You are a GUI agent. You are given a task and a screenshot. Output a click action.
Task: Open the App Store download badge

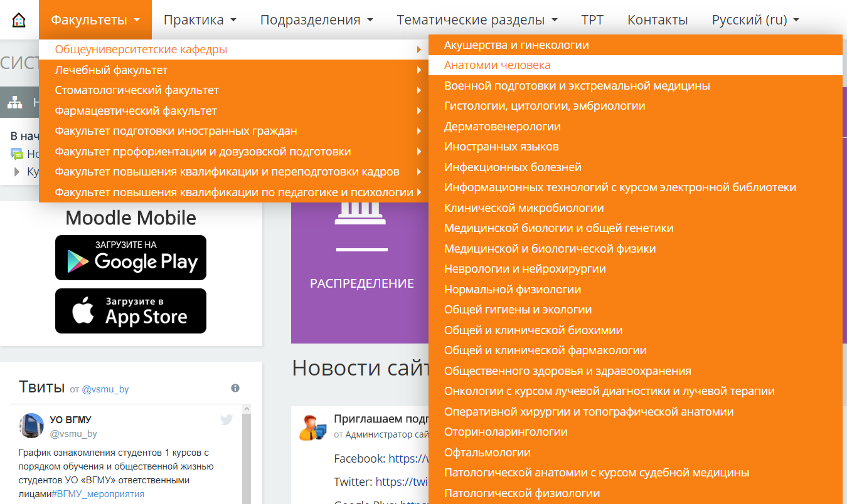[131, 311]
